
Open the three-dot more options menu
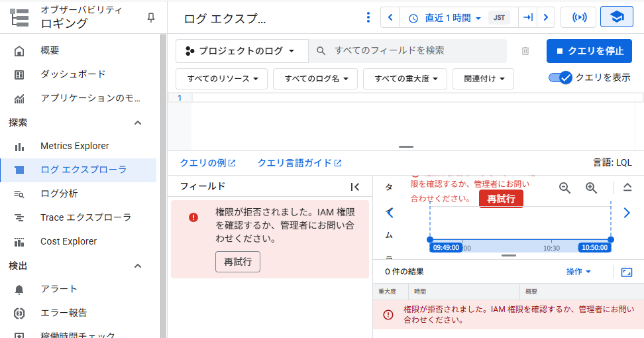click(x=368, y=17)
